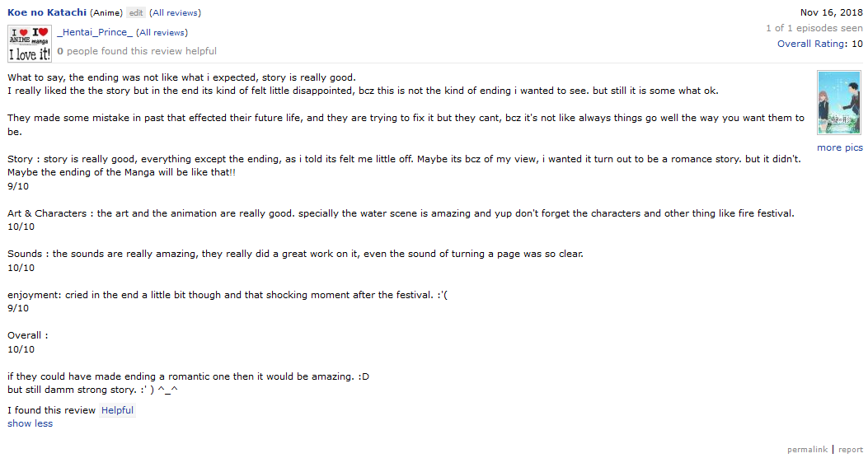The image size is (868, 458).
Task: Click the more pics link
Action: [x=840, y=147]
